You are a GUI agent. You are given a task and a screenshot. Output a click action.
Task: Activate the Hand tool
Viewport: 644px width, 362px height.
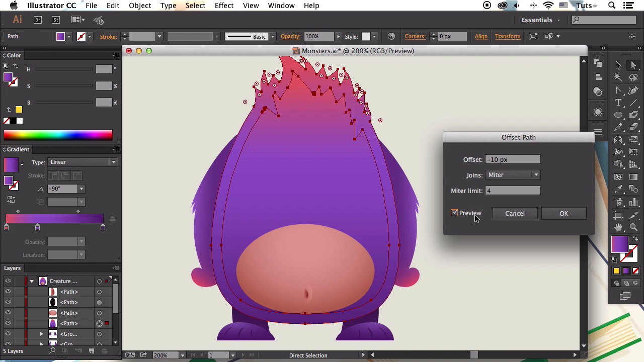click(x=618, y=227)
